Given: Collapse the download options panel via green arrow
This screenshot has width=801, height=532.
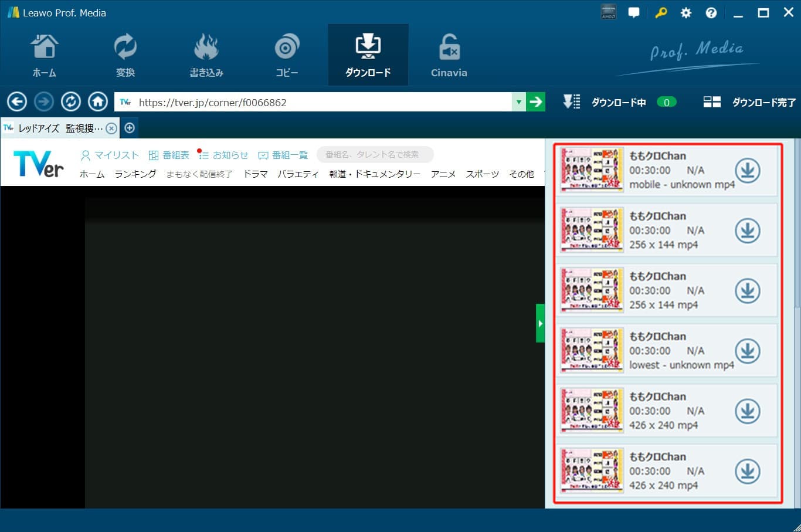Looking at the screenshot, I should coord(539,323).
